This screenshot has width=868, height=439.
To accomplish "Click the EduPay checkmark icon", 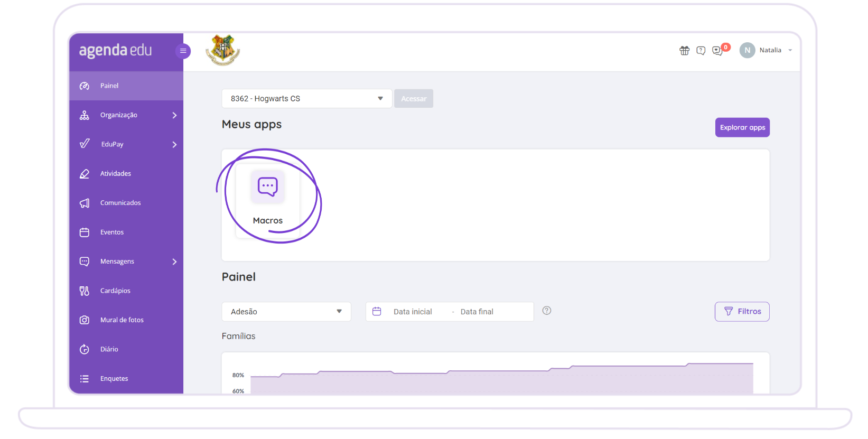I will (85, 144).
